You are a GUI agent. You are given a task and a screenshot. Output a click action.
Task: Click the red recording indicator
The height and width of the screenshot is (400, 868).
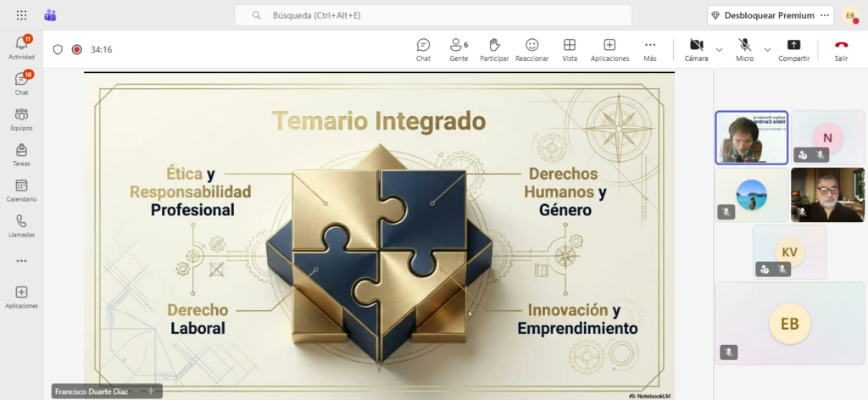77,49
